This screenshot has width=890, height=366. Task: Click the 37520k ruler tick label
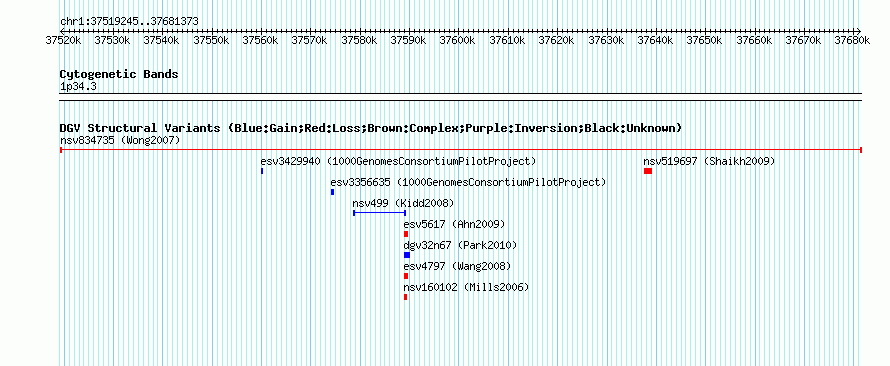click(x=64, y=40)
